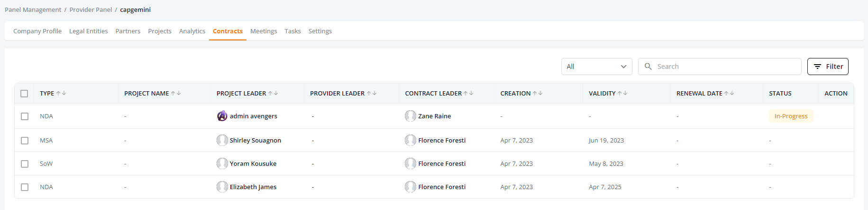Click admin avengers avatar icon
The height and width of the screenshot is (210, 868).
point(222,116)
